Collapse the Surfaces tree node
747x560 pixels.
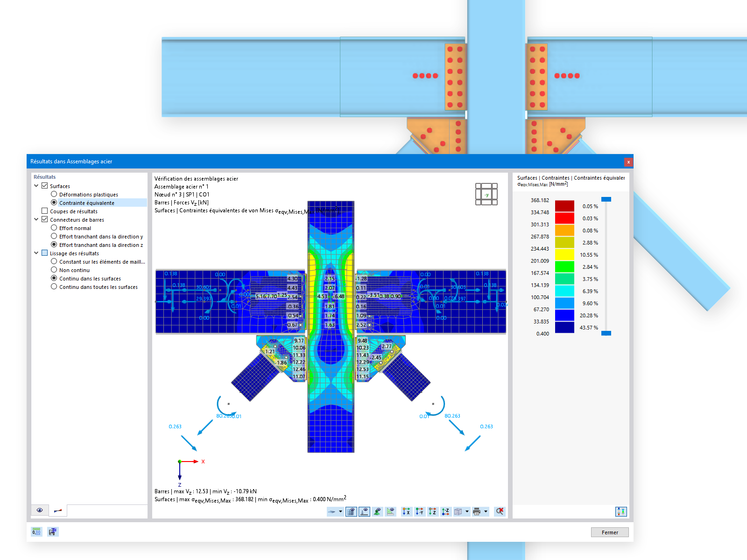point(36,186)
